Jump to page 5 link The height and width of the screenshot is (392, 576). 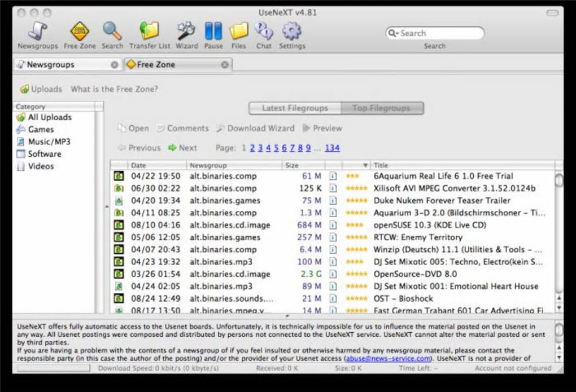276,148
